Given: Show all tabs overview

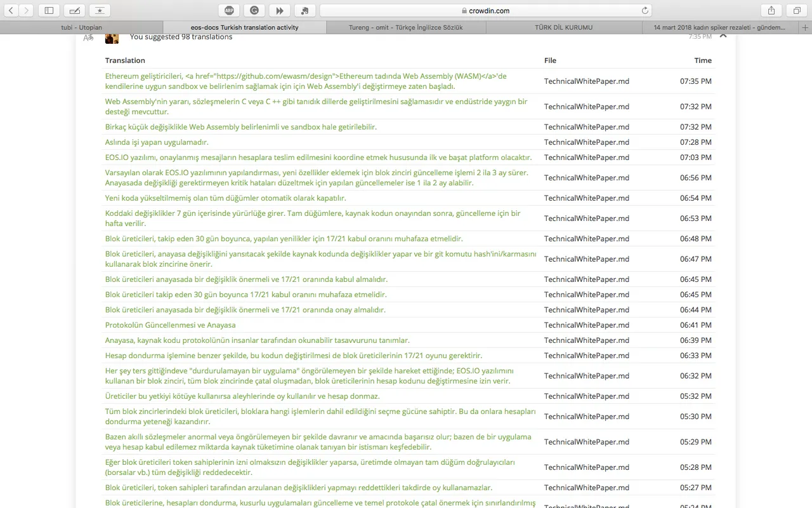Looking at the screenshot, I should pyautogui.click(x=797, y=10).
